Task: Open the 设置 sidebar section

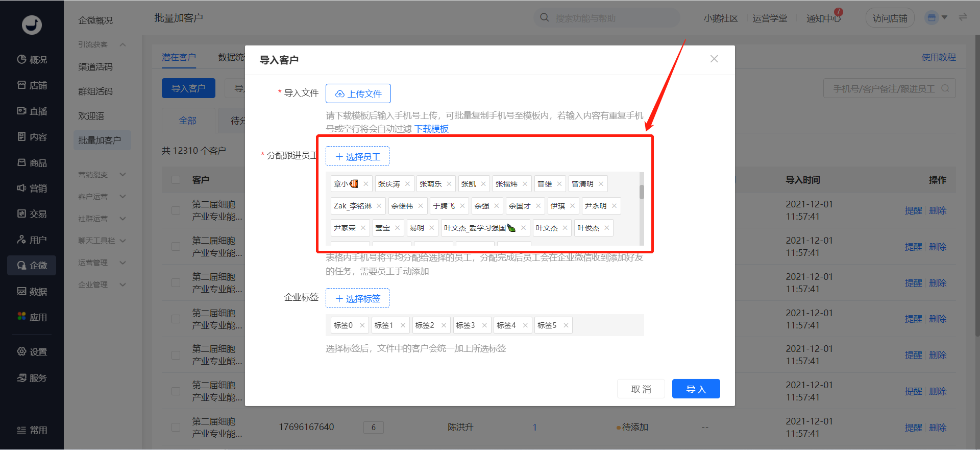Action: [x=32, y=352]
